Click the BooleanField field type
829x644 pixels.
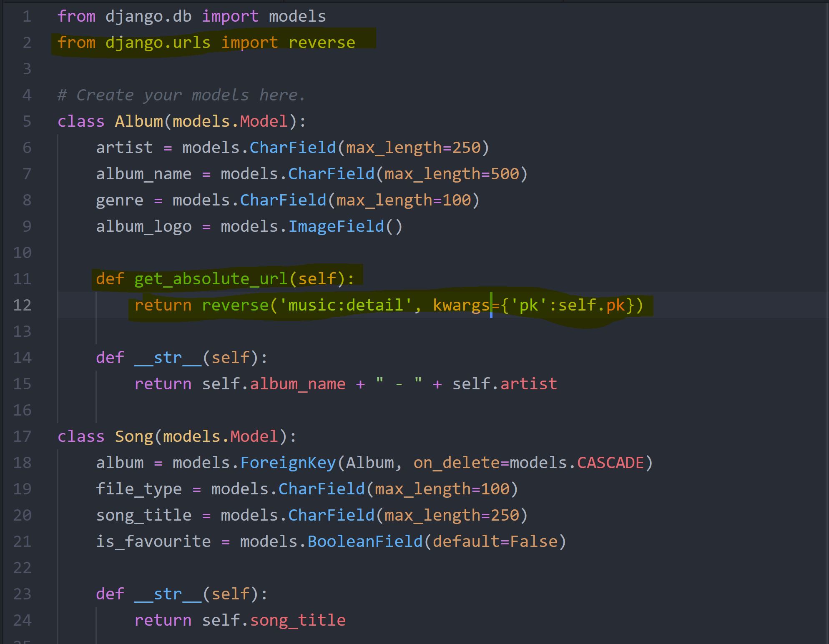point(365,541)
